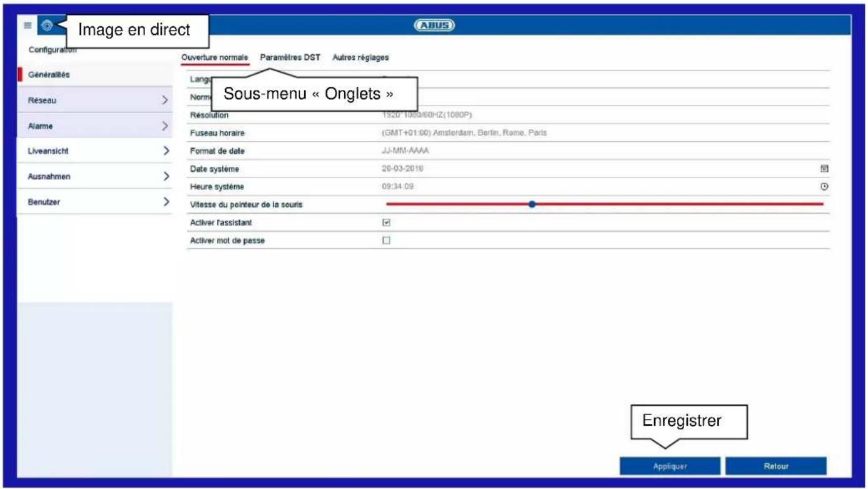This screenshot has height=489, width=868.
Task: Click the Fuseau horaire time zone field
Action: (x=464, y=133)
